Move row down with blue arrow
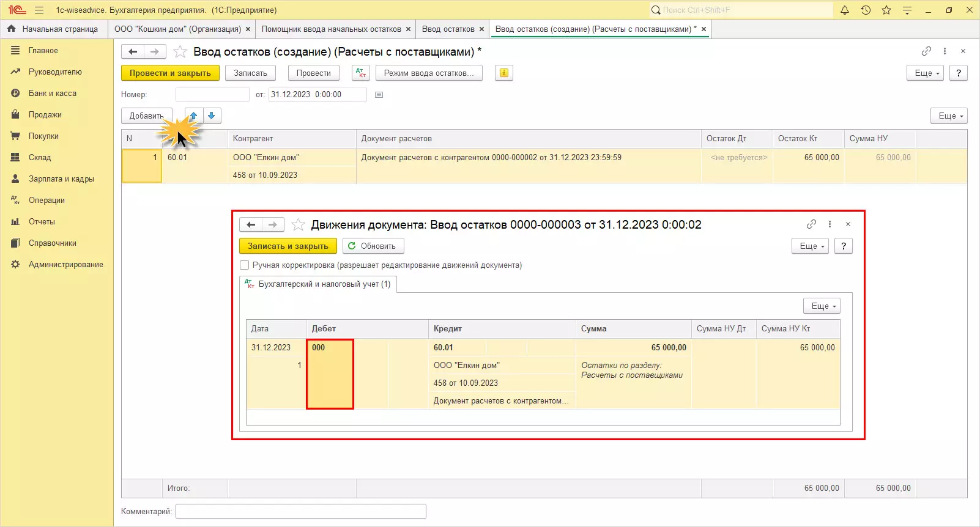The image size is (980, 527). click(x=212, y=116)
